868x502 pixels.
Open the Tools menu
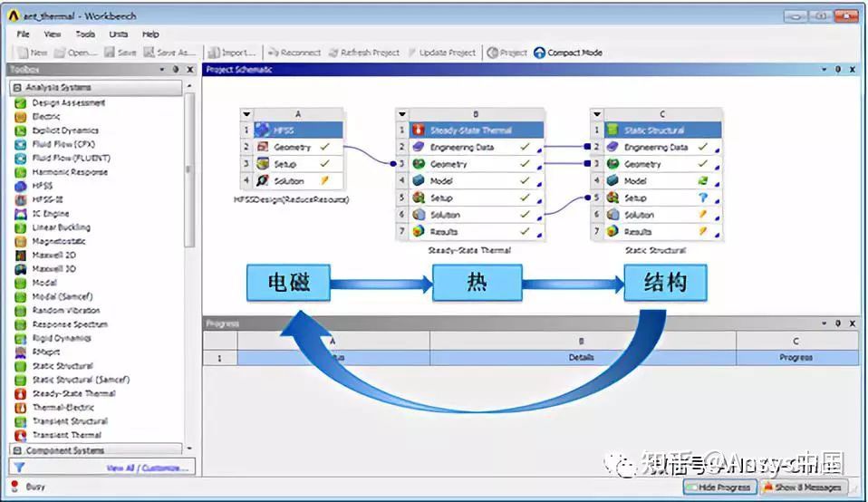[x=85, y=34]
